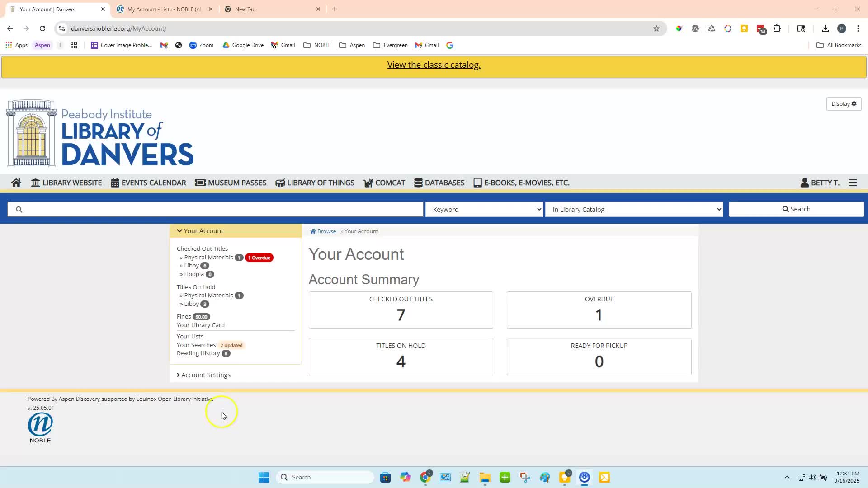Open the Display settings gear button

pyautogui.click(x=844, y=104)
